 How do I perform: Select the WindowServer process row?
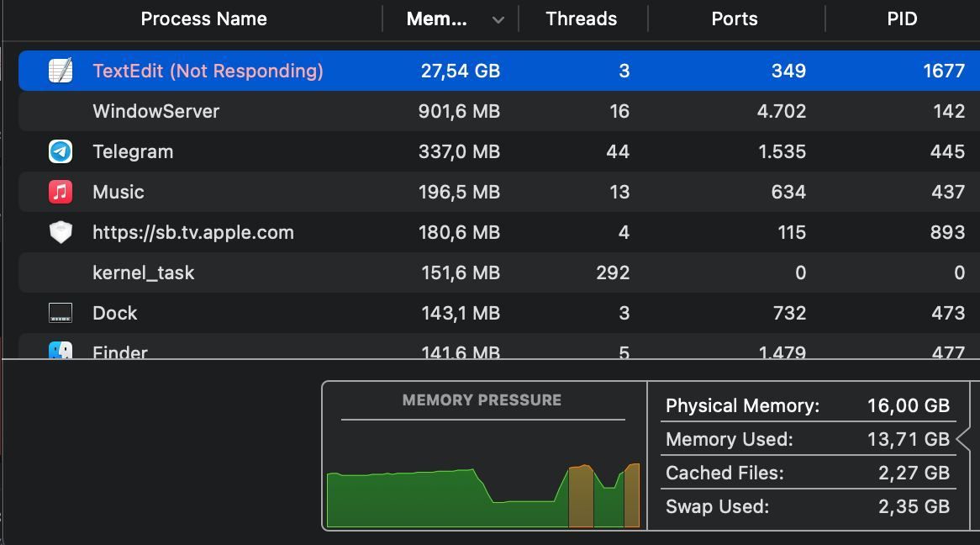coord(499,111)
